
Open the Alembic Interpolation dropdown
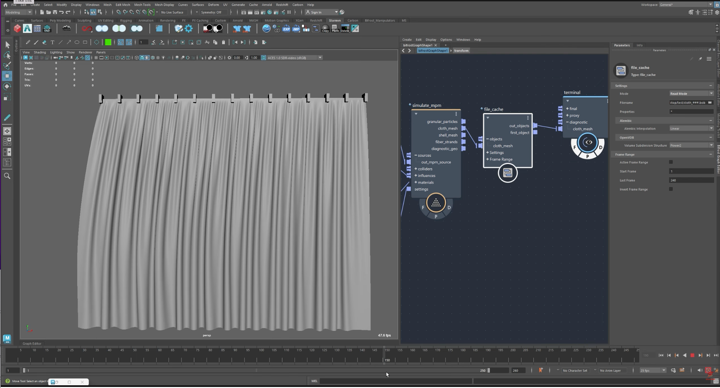[x=691, y=129]
